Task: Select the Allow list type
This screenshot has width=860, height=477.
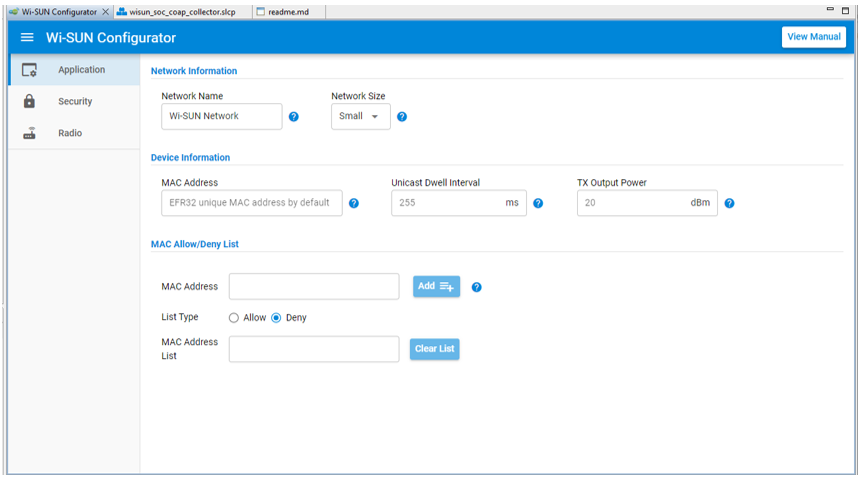Action: click(234, 318)
